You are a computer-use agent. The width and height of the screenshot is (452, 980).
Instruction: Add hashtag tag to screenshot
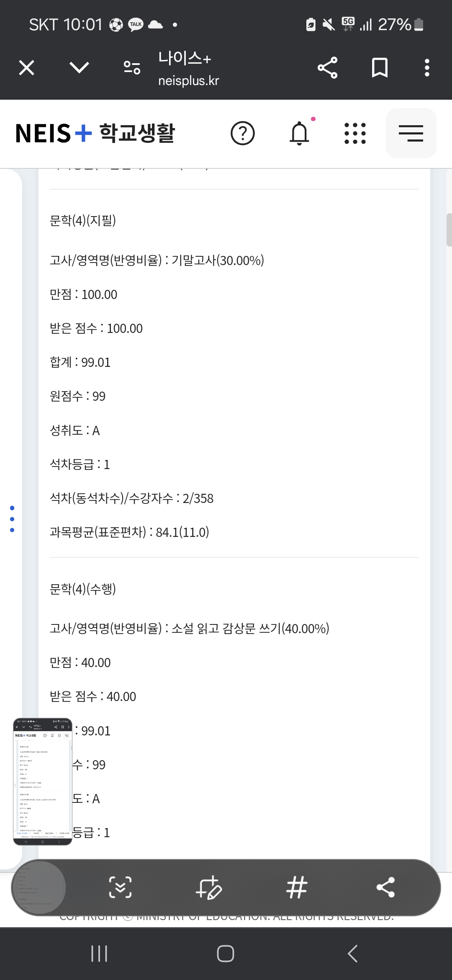point(297,887)
